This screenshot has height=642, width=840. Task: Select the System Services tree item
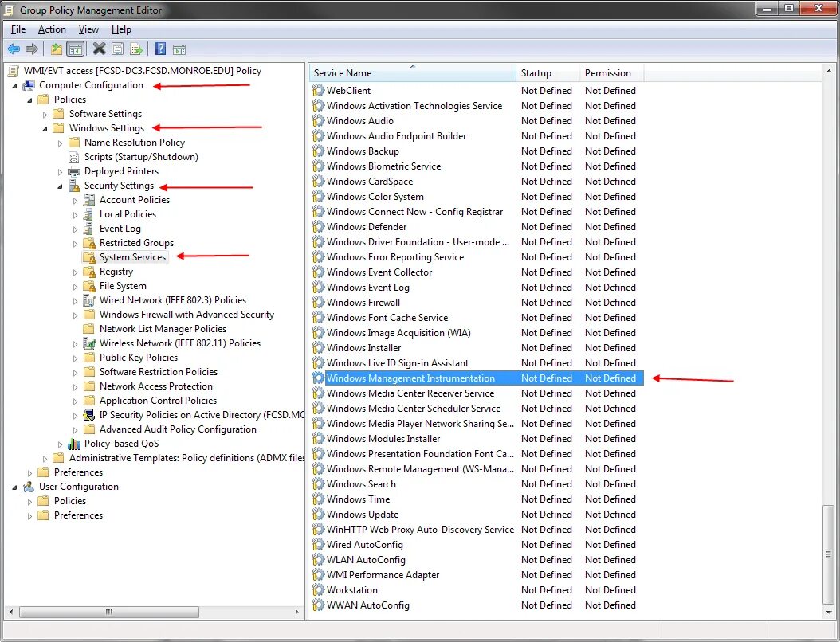pyautogui.click(x=132, y=257)
